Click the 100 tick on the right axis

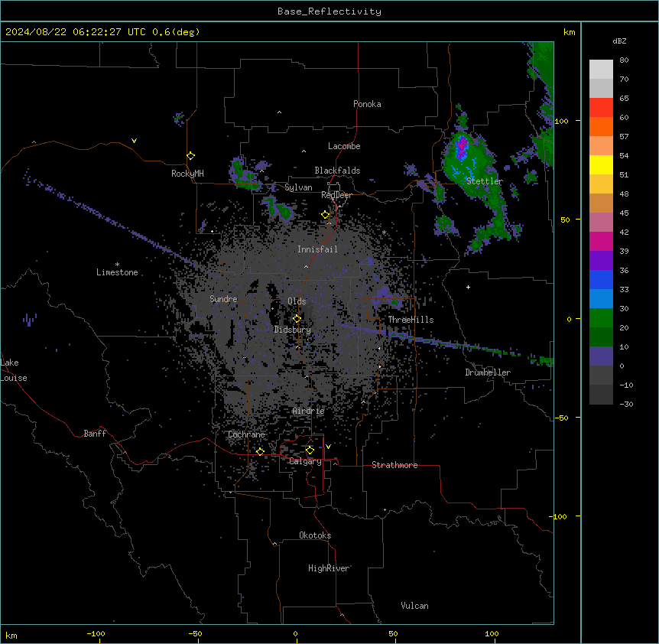[x=561, y=121]
